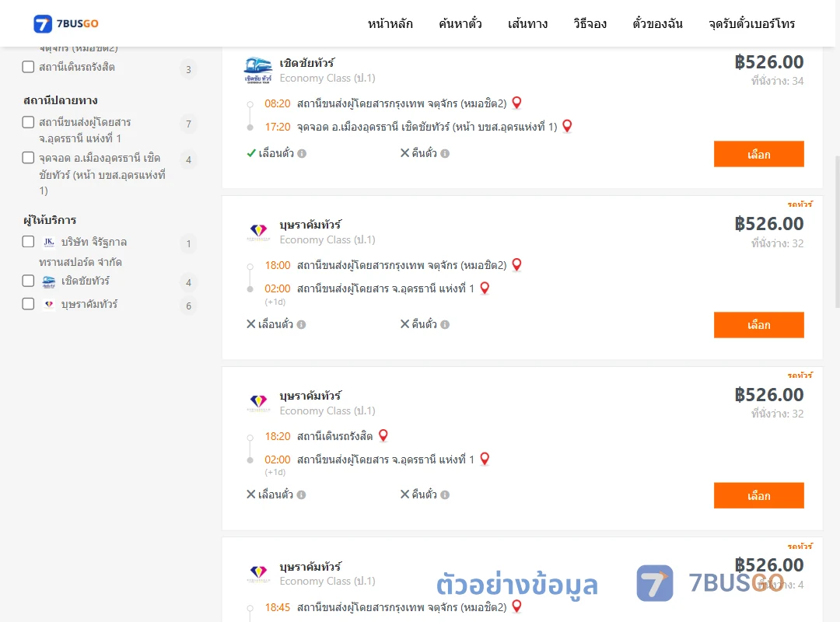This screenshot has width=840, height=622.
Task: Go to หน้าหลัก menu item
Action: (390, 23)
